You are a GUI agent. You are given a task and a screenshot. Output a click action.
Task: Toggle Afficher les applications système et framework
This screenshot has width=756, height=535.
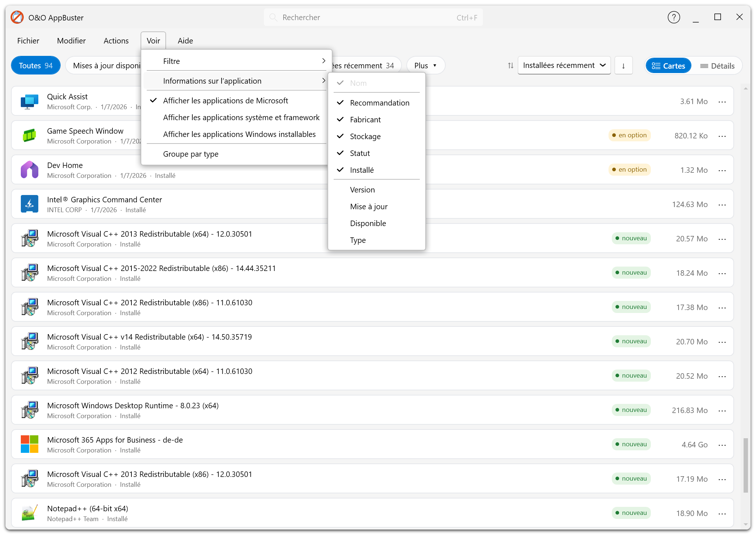click(237, 118)
